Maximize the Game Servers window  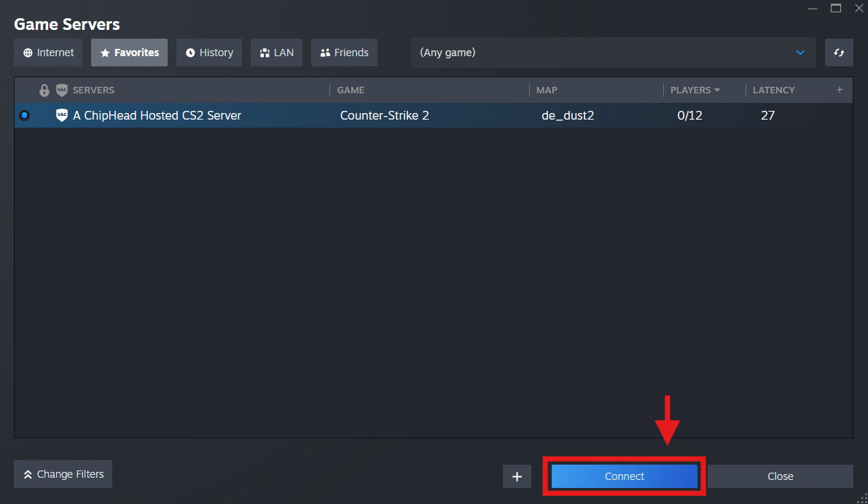(836, 8)
